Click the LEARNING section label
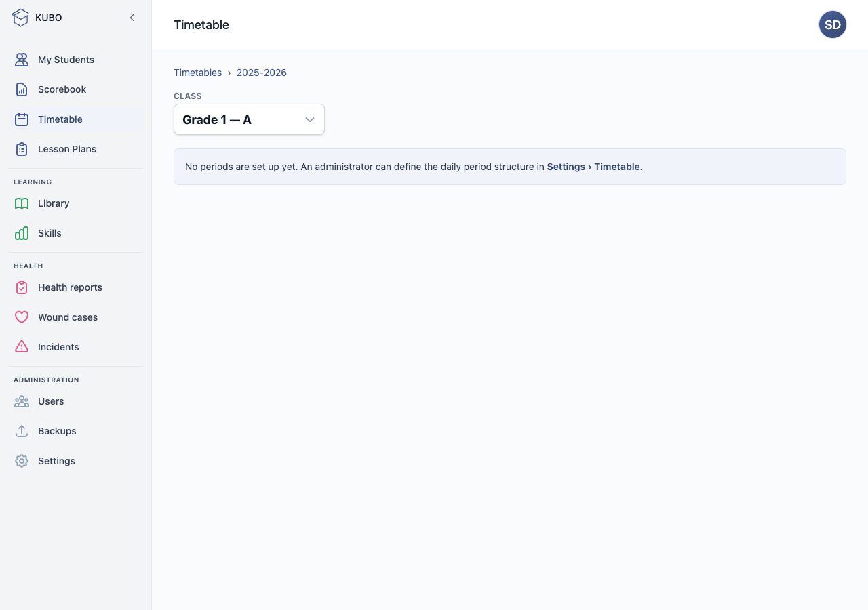This screenshot has height=610, width=868. tap(33, 182)
